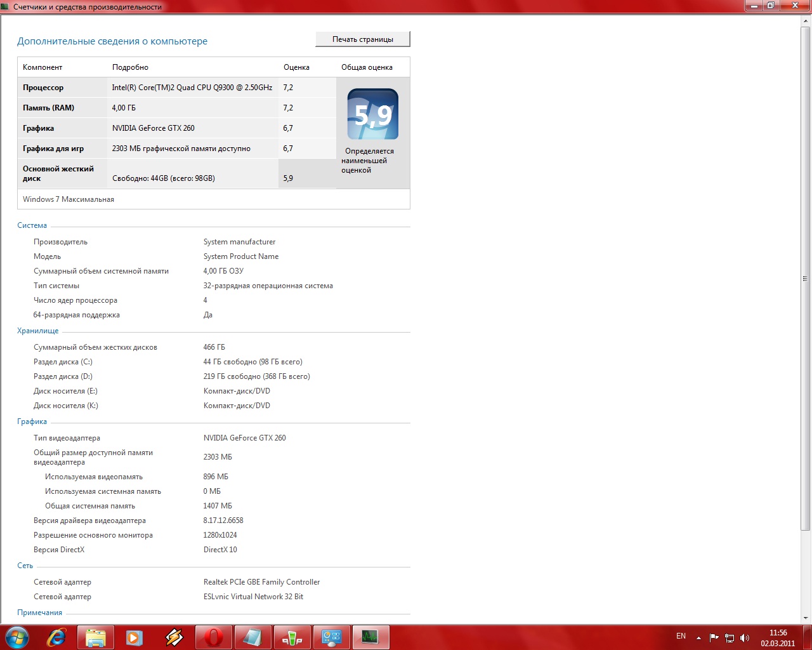Click Раздел диска (C:) label

[x=63, y=362]
